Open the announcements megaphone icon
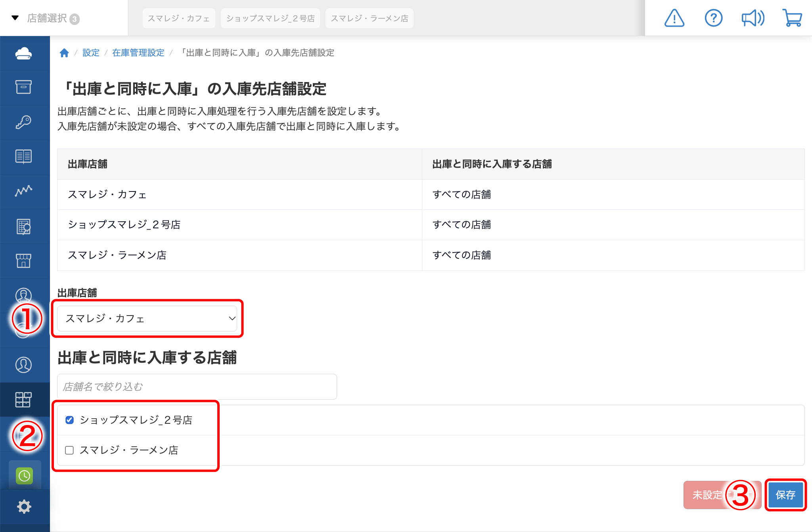 pyautogui.click(x=753, y=18)
